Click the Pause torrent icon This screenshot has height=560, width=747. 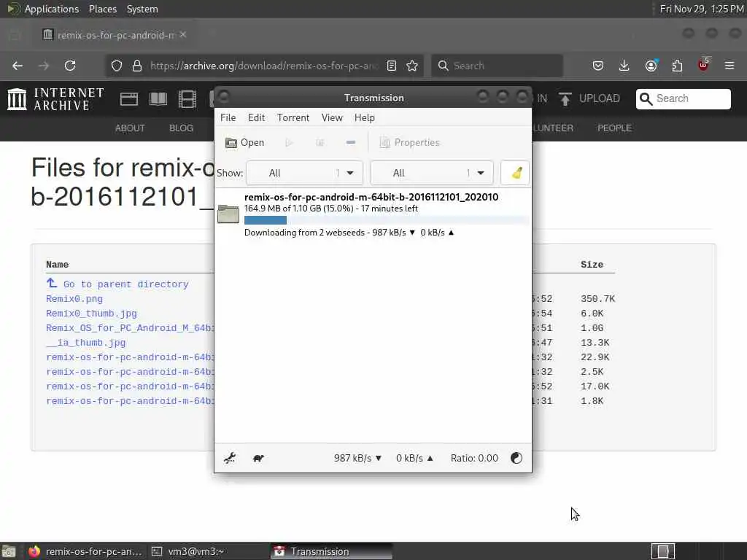click(x=320, y=142)
